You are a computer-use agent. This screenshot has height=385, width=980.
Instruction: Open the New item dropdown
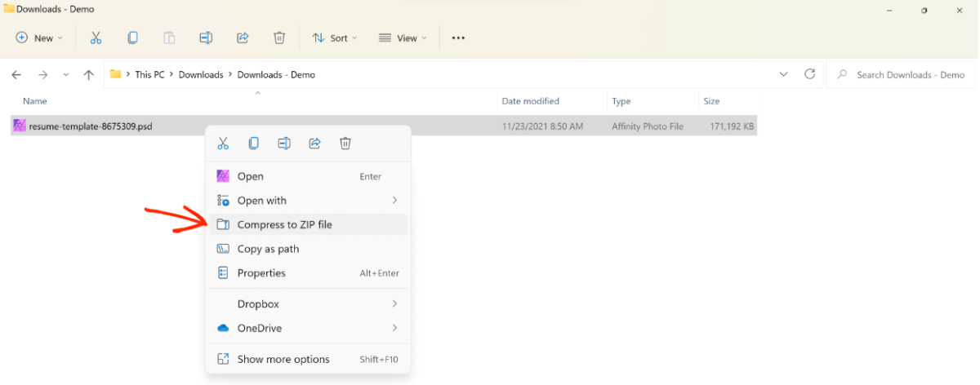pos(38,38)
